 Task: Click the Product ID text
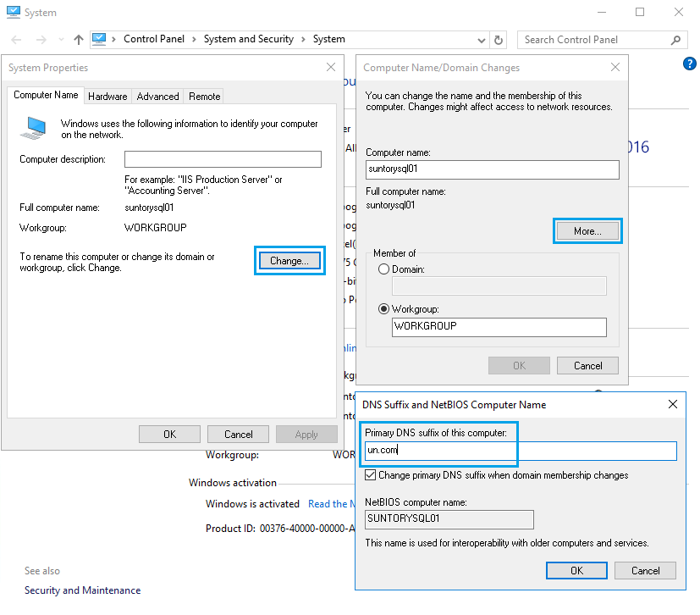click(280, 529)
